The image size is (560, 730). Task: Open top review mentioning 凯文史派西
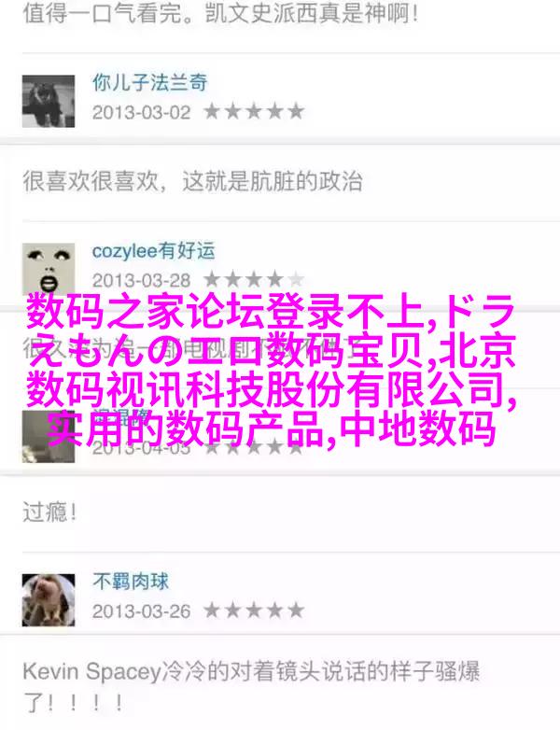[220, 13]
